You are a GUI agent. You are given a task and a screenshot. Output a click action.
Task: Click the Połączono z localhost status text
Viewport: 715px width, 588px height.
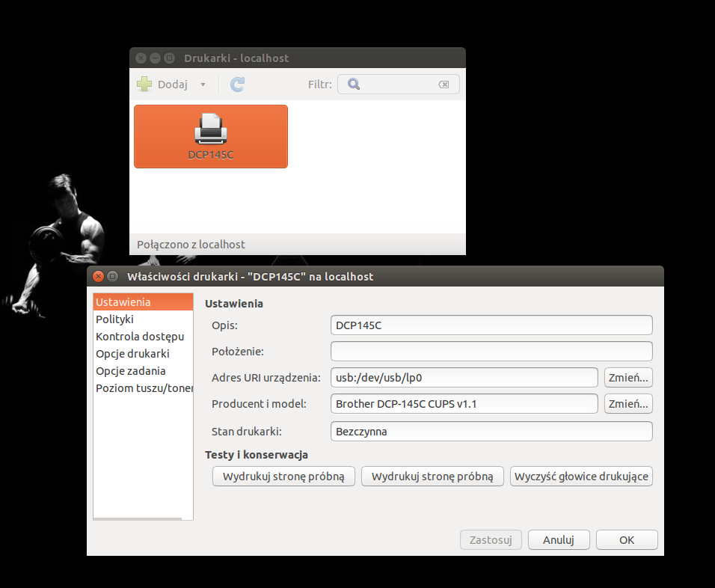pyautogui.click(x=191, y=245)
